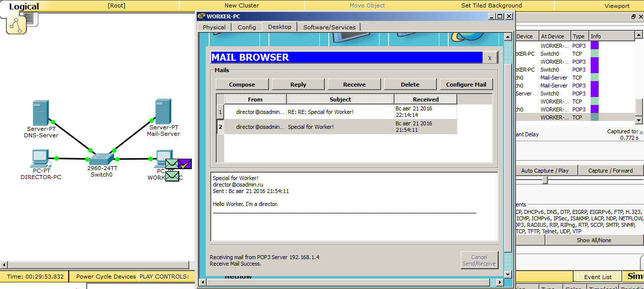Click Show All/None filters button
The image size is (644, 289).
pyautogui.click(x=594, y=240)
